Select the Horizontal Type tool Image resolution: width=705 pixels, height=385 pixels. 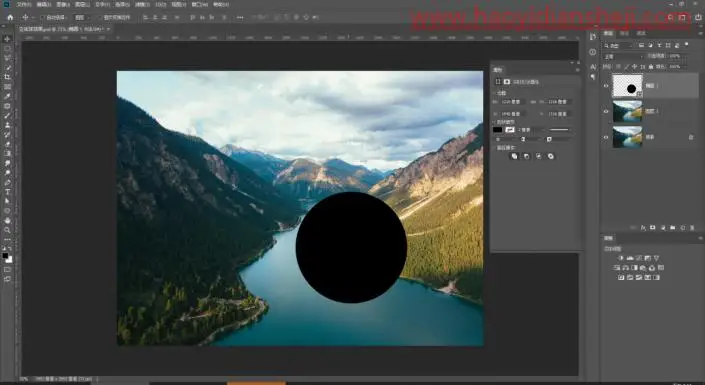pyautogui.click(x=7, y=192)
